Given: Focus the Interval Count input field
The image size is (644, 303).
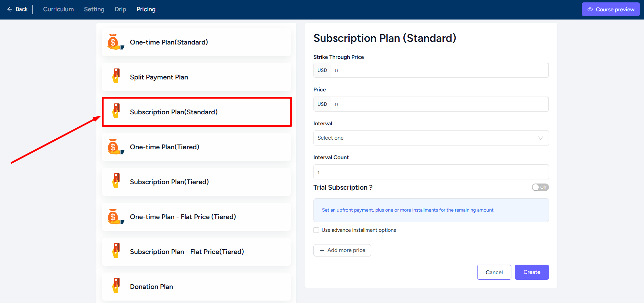Looking at the screenshot, I should pos(431,172).
